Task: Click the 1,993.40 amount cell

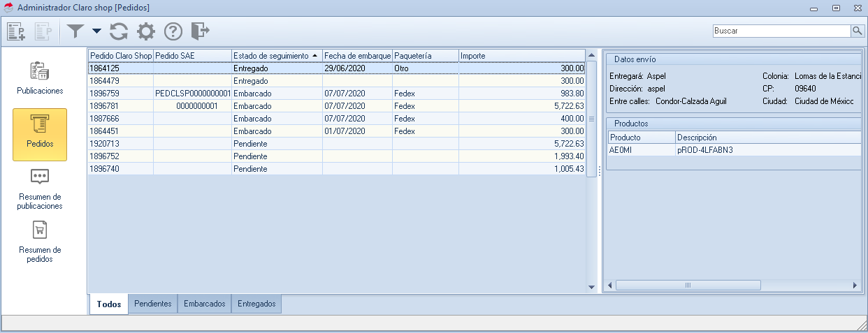Action: point(521,156)
